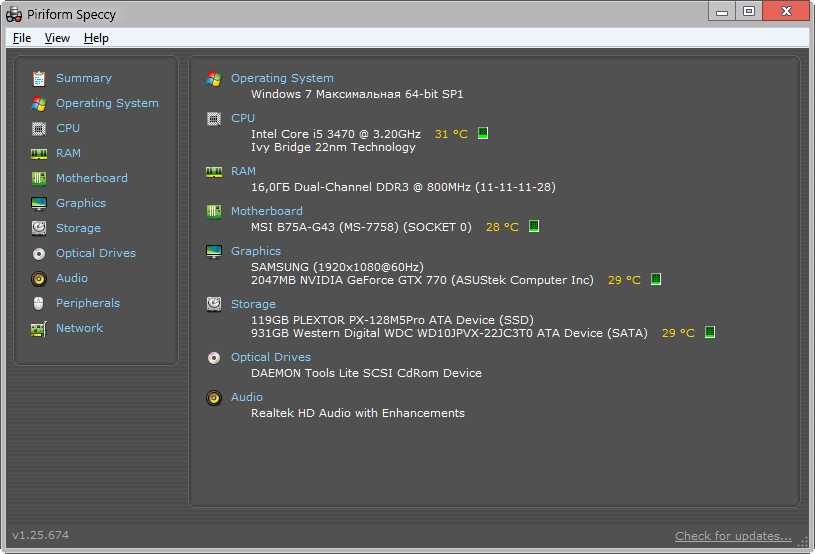Click the Storage heading link in main panel
This screenshot has height=554, width=815.
point(253,304)
